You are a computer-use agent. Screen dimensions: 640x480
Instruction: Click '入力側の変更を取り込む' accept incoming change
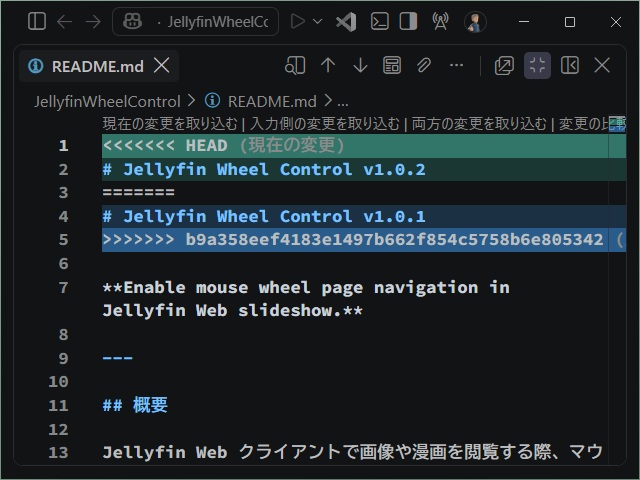[x=324, y=123]
